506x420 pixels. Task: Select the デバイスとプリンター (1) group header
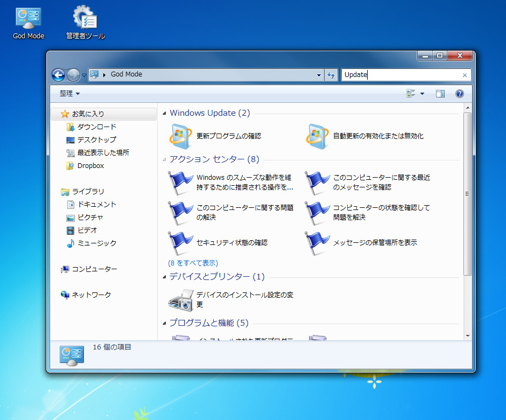pos(217,277)
